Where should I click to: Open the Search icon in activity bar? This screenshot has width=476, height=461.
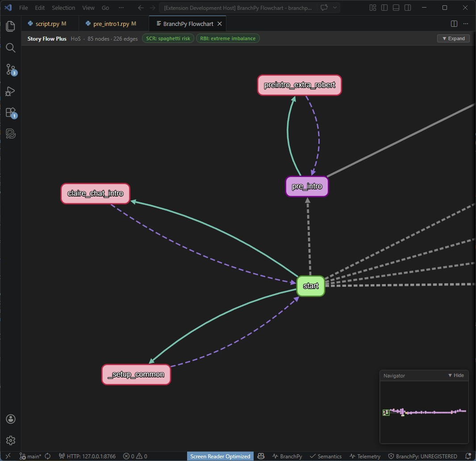pos(10,48)
